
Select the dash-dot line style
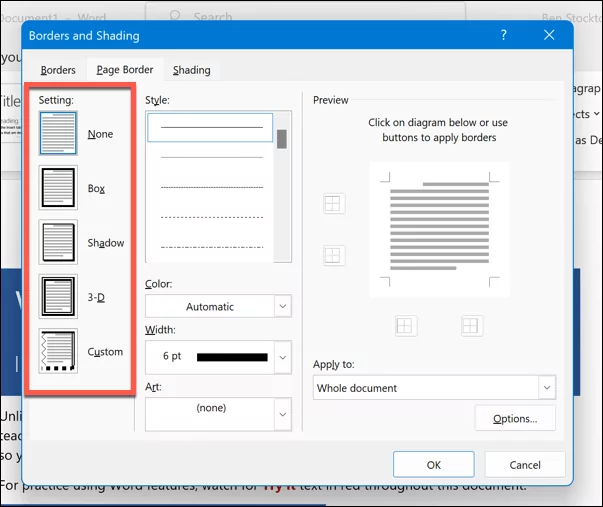pyautogui.click(x=212, y=247)
